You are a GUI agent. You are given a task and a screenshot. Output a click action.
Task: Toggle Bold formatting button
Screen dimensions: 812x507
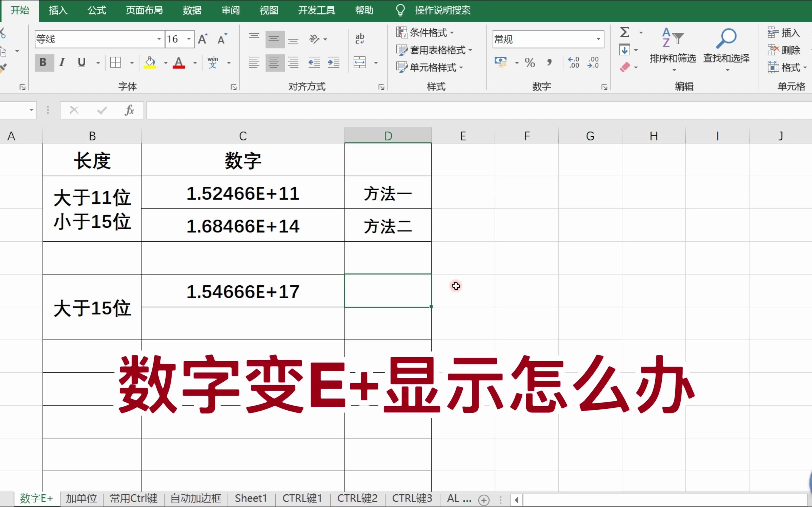click(44, 62)
